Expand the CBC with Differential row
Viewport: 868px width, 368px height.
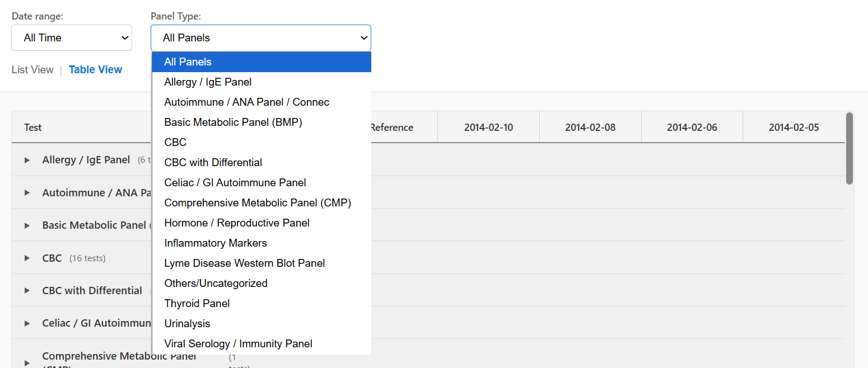tap(27, 291)
